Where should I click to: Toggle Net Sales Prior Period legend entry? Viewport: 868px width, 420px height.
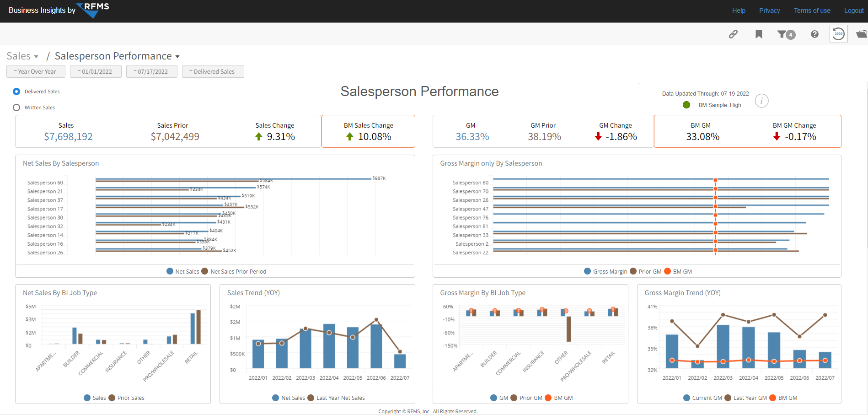pyautogui.click(x=234, y=271)
